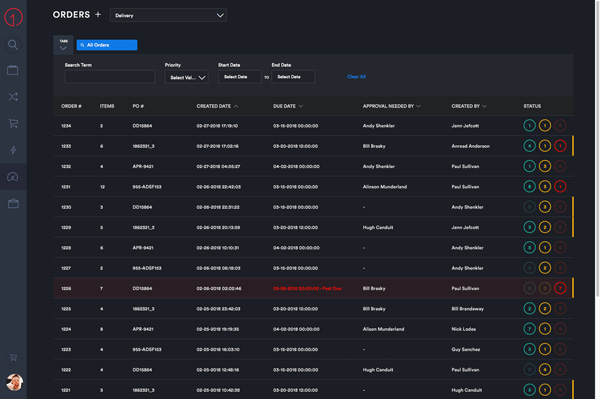The width and height of the screenshot is (600, 399).
Task: Click the green status circle for order 1234
Action: coord(529,125)
